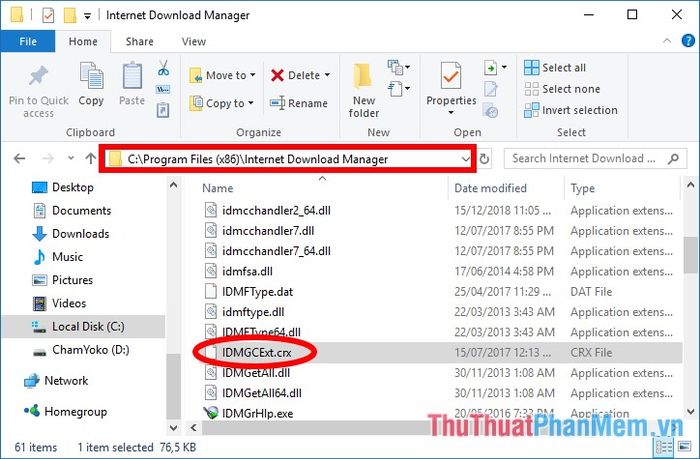This screenshot has height=459, width=700.
Task: Click the Forward navigation arrow
Action: click(x=48, y=159)
